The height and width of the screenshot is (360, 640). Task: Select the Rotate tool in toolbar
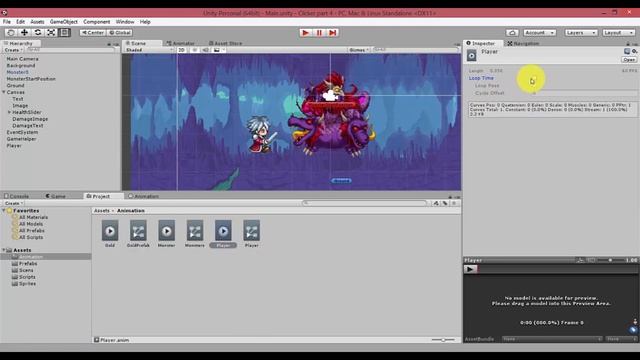(x=38, y=32)
